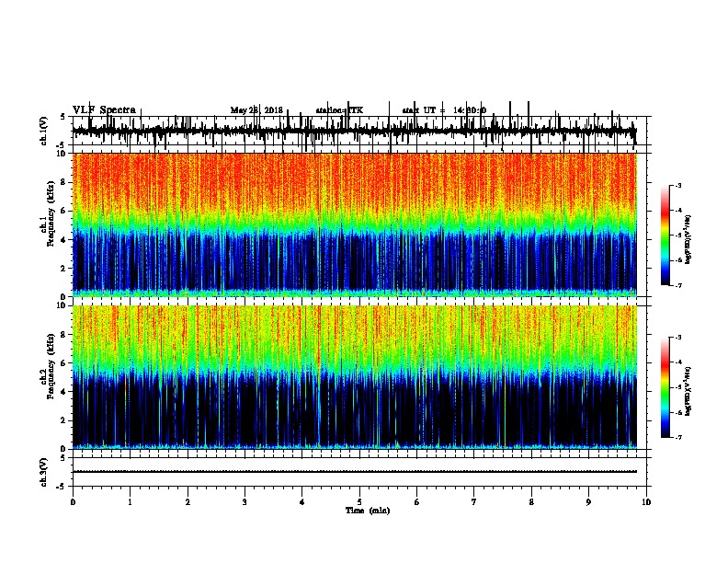
Task: Click the 4 kHz tick of ch.2 spectrogram
Action: [64, 392]
